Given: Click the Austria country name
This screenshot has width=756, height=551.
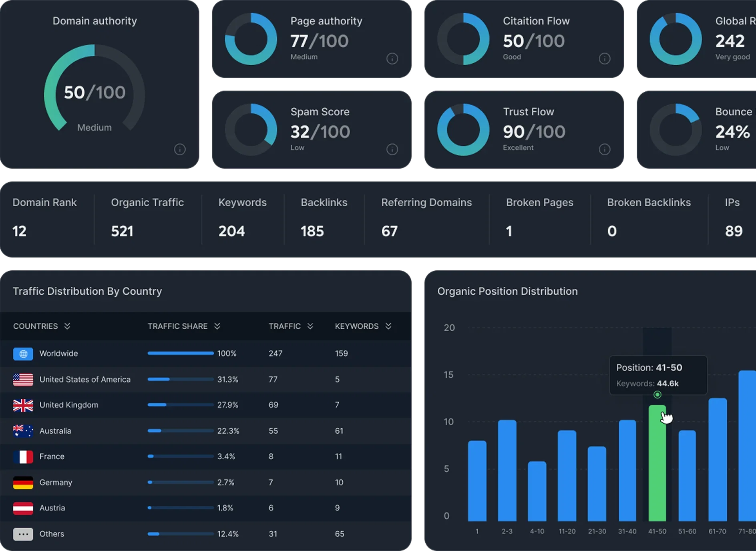Looking at the screenshot, I should coord(52,508).
